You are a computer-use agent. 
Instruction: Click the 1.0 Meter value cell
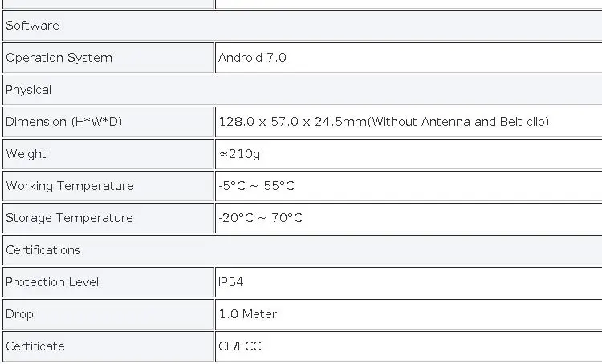click(409, 314)
